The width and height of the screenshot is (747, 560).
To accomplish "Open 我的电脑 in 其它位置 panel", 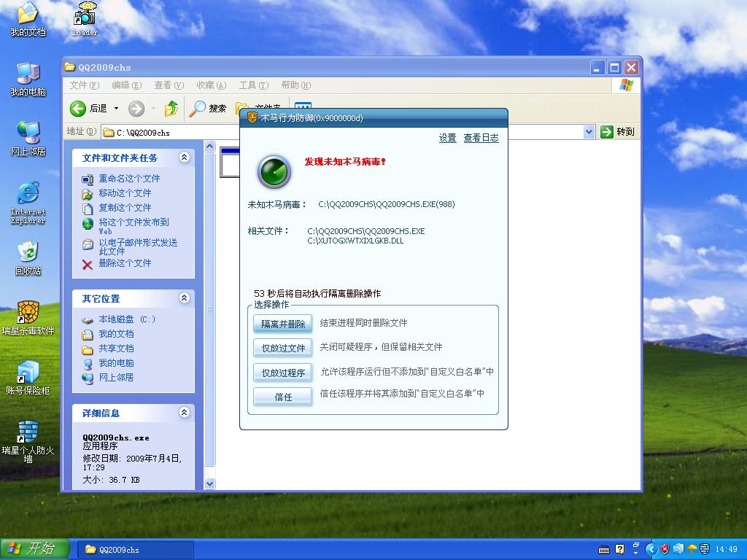I will 116,363.
